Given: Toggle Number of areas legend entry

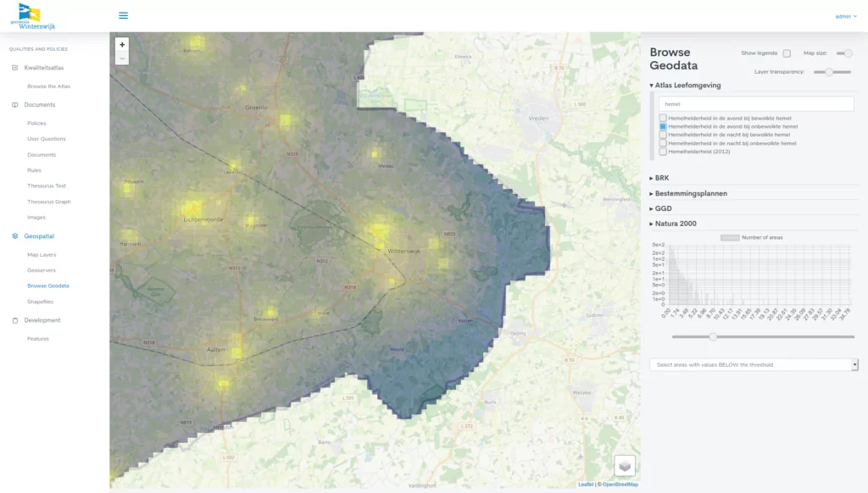Looking at the screenshot, I should tap(751, 237).
